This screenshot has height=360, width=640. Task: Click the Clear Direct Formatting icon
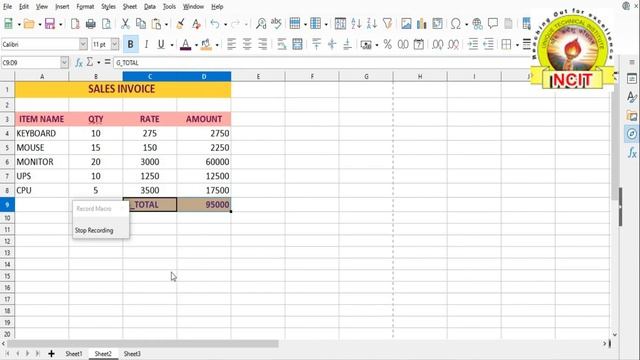click(x=196, y=24)
